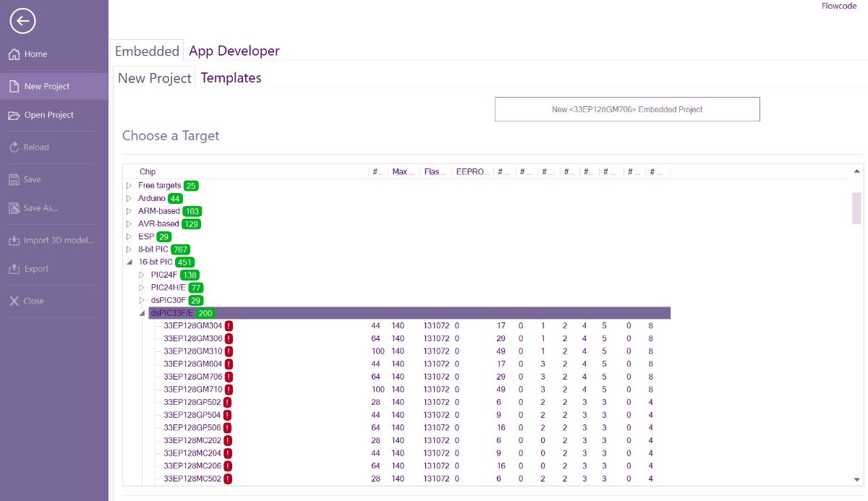Click the chip list scrollbar thumb
This screenshot has height=501, width=868.
click(x=856, y=208)
